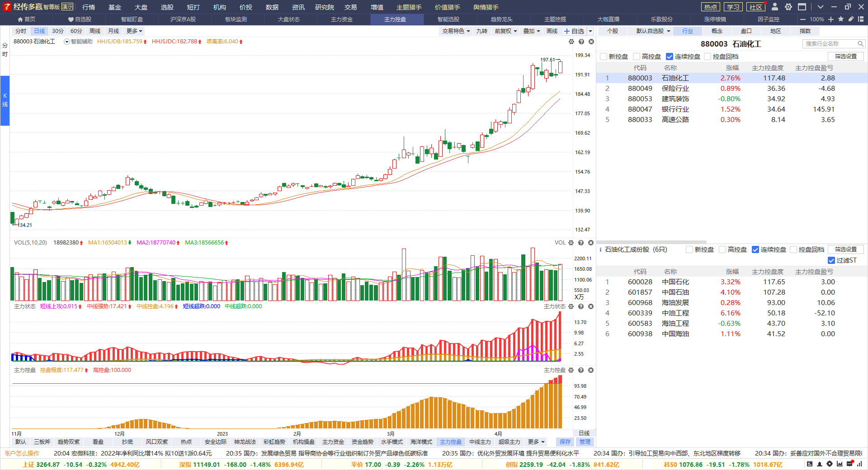This screenshot has width=868, height=470.
Task: Close the 主力状态 indicator panel
Action: coord(590,306)
